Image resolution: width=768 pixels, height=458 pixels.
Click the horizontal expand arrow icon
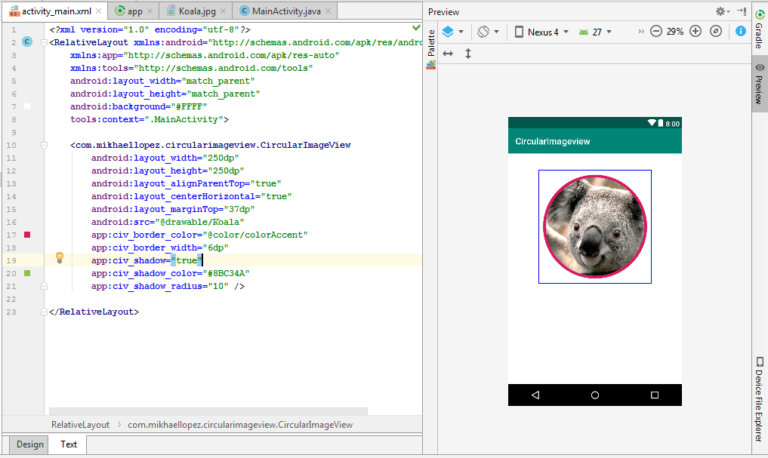[x=448, y=53]
